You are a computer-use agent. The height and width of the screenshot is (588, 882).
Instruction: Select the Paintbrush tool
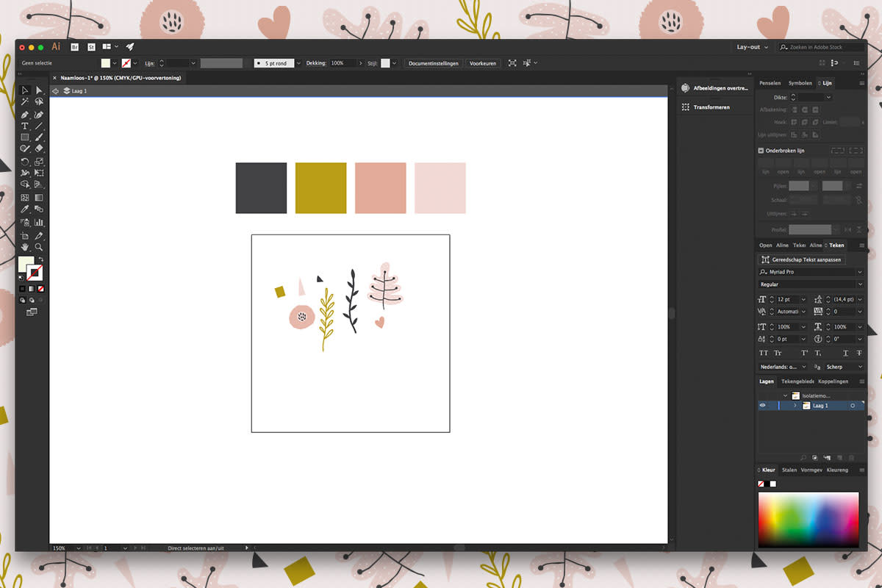click(x=39, y=137)
